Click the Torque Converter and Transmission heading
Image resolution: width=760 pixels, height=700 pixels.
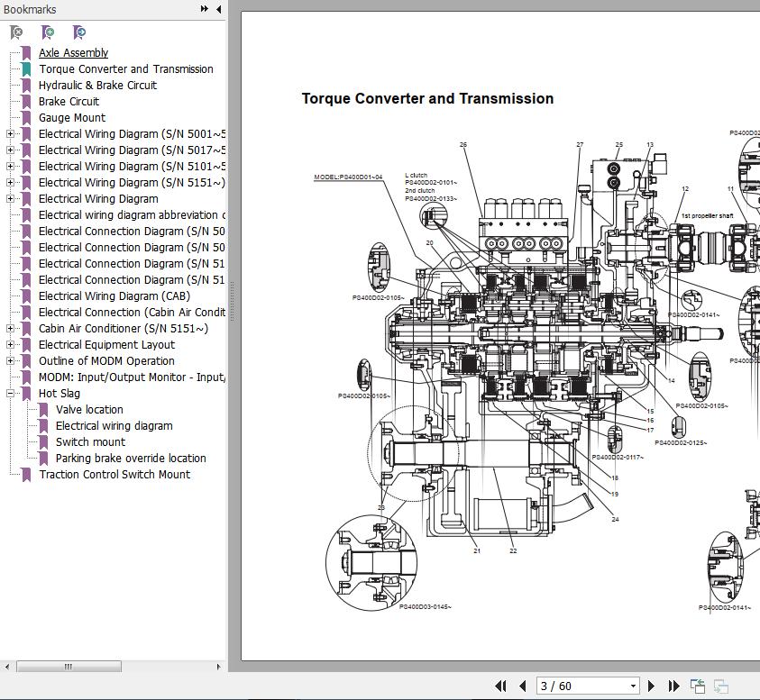(x=427, y=98)
